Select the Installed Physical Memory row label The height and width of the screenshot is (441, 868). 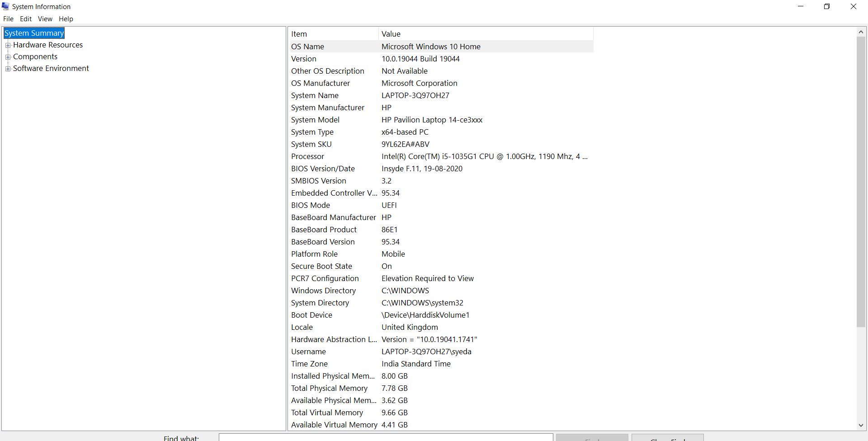click(x=333, y=376)
